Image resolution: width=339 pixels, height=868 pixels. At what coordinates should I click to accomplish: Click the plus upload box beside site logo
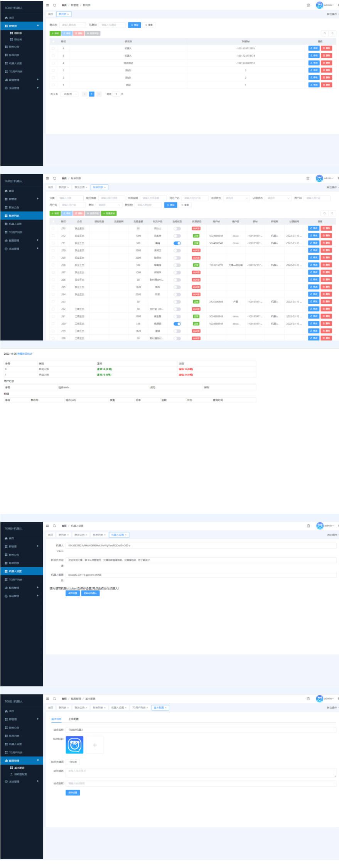pos(95,745)
